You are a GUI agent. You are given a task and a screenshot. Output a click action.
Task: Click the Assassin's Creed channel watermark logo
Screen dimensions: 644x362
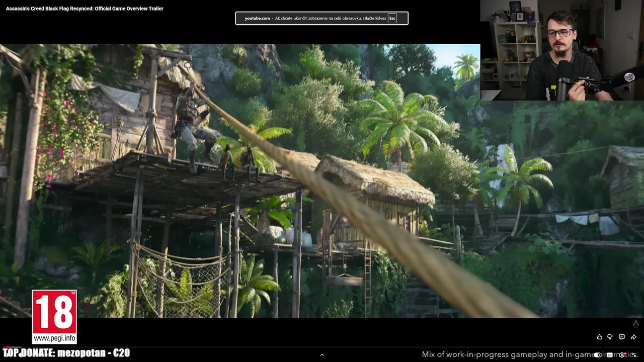(x=636, y=324)
